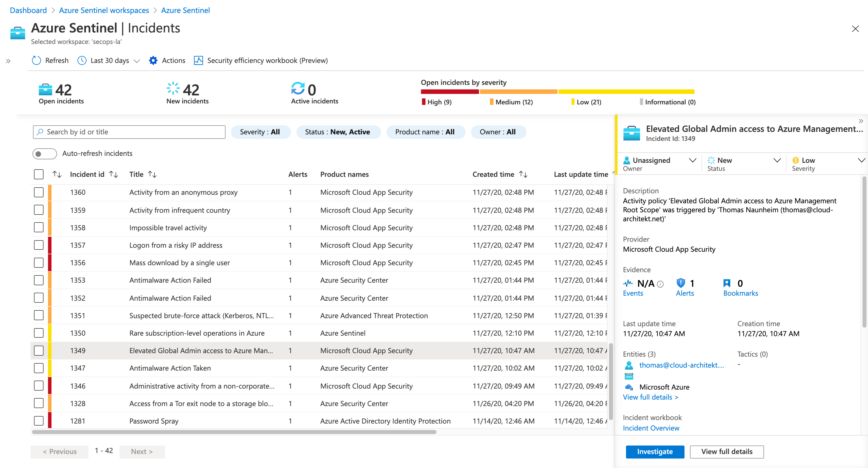Select checkbox for incident 1357

pos(39,245)
